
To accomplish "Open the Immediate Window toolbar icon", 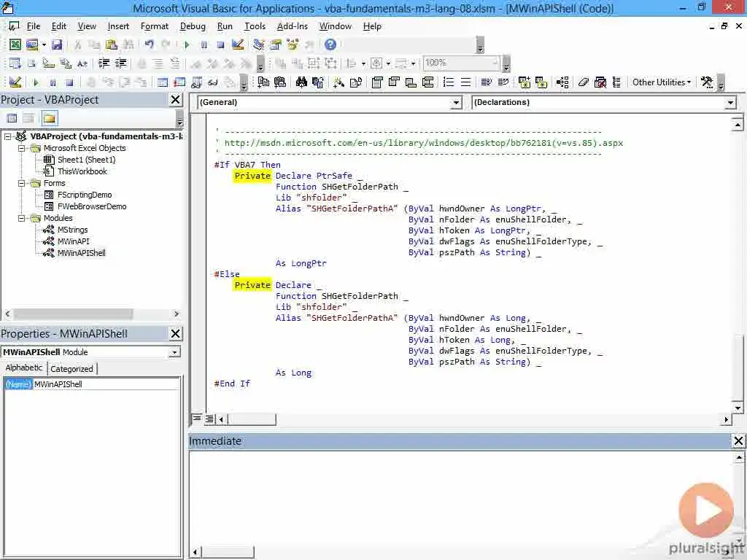I will tap(179, 82).
